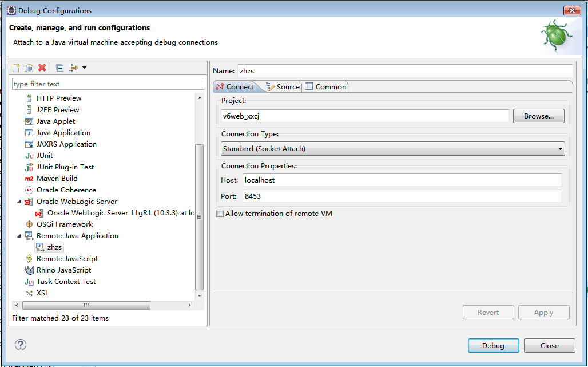Open the dialog help question mark icon

pos(20,345)
